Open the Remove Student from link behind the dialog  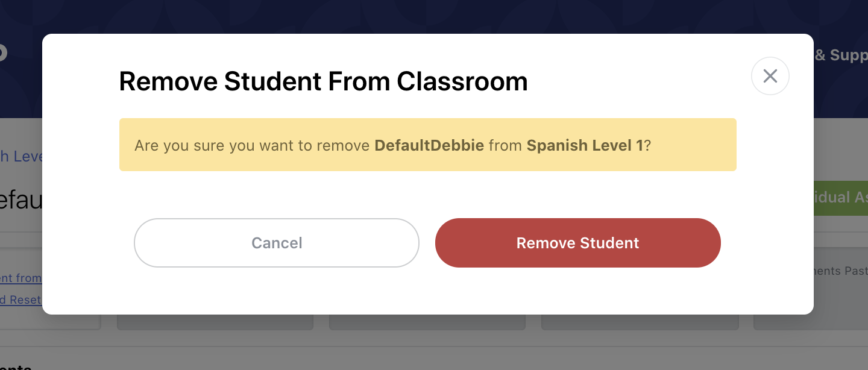[x=21, y=278]
